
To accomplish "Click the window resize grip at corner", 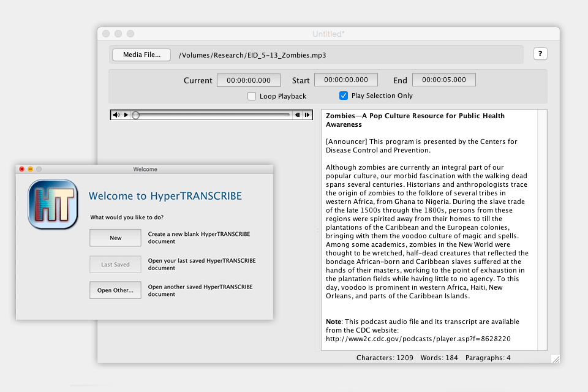I will coord(556,359).
